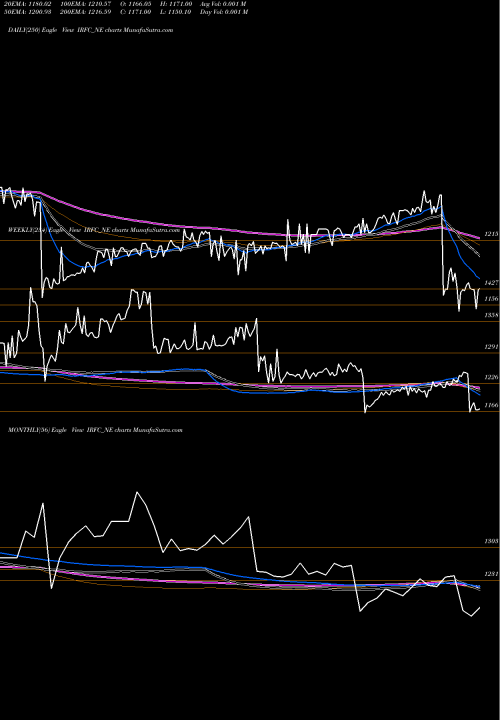Click the 'Avg Vol' reading
The image size is (500, 720).
tap(223, 4)
